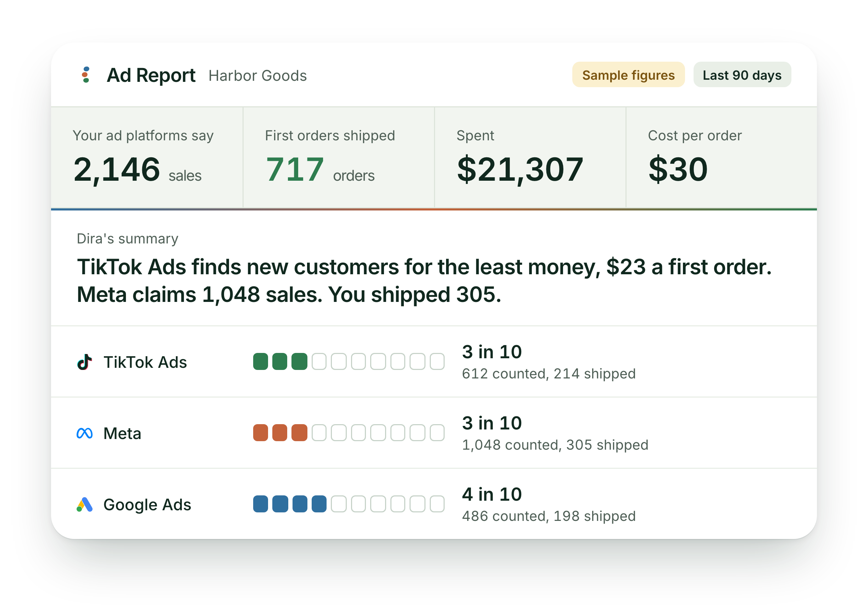
Task: Click the 3 in 10 text for Meta
Action: (492, 423)
